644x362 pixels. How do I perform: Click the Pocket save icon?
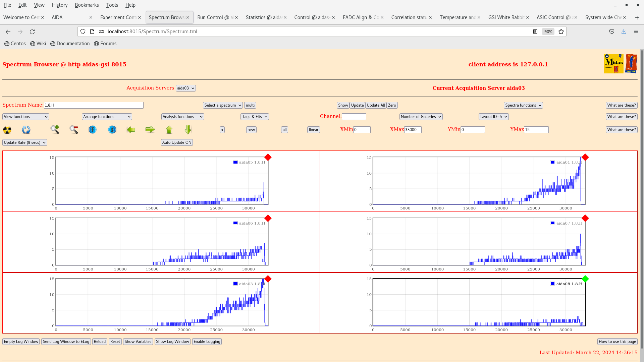coord(612,32)
